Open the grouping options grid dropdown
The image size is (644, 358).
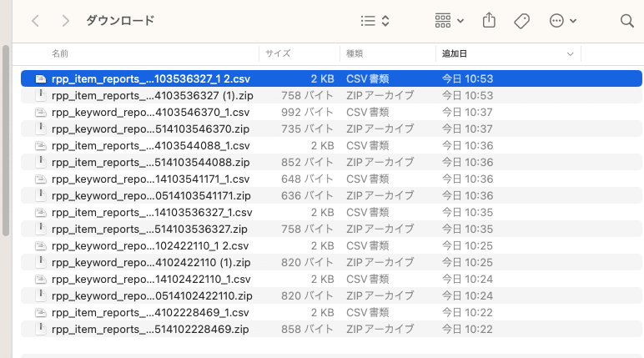[450, 21]
